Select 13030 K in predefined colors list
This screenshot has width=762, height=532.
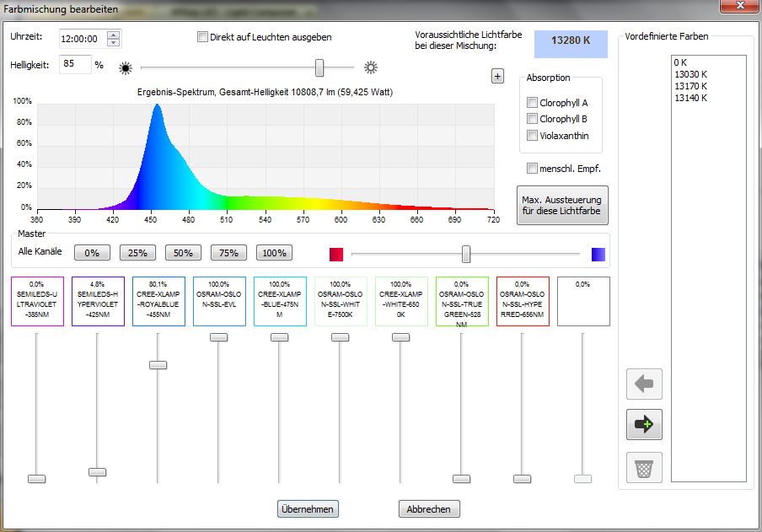(x=690, y=74)
